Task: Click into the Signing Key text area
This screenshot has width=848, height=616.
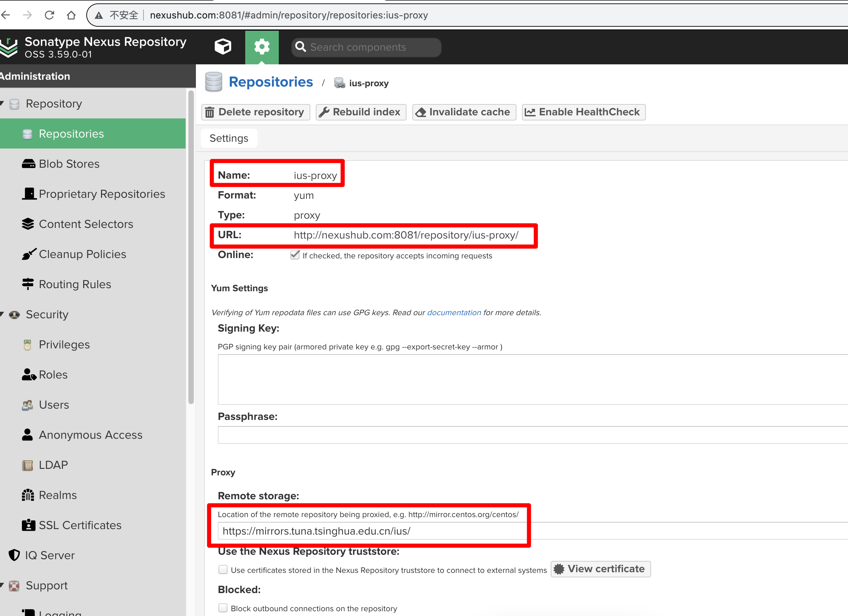Action: (x=533, y=380)
